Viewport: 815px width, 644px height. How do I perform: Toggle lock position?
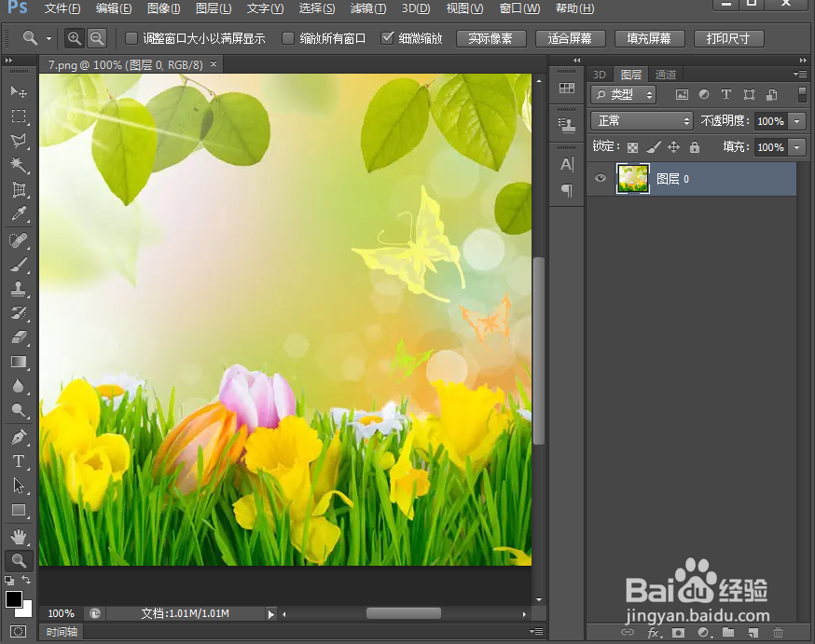point(673,147)
